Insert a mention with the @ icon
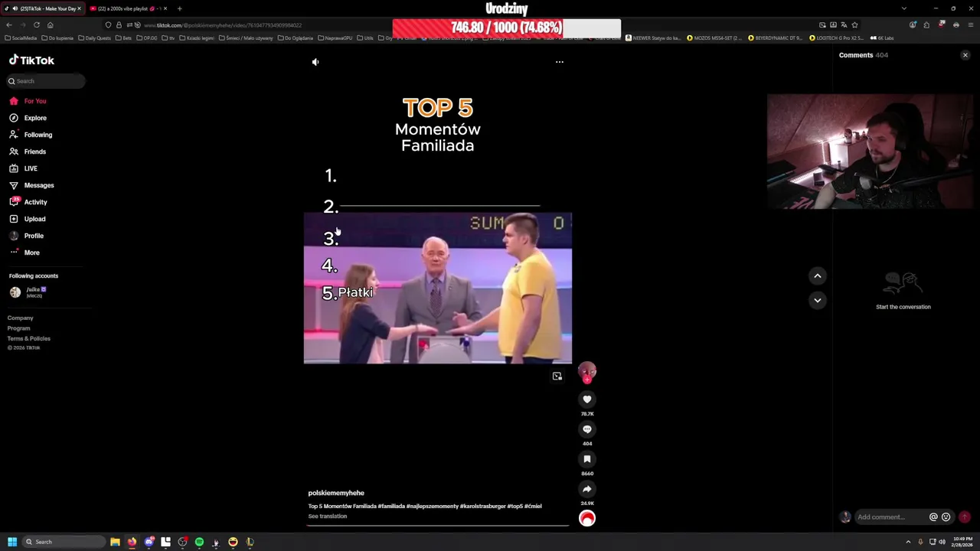The image size is (980, 551). (x=933, y=517)
